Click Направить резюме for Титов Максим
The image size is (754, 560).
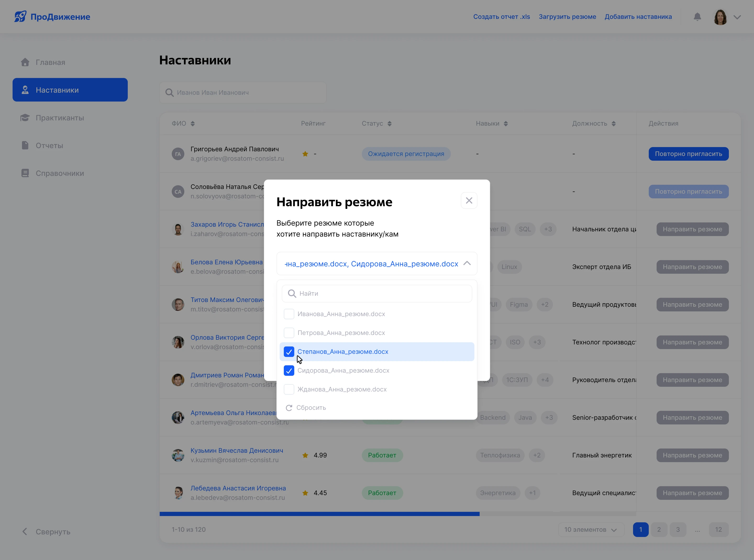[692, 304]
